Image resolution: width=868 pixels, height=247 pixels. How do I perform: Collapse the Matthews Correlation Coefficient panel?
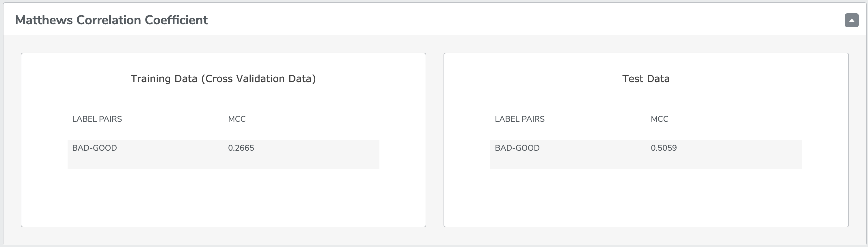tap(851, 20)
